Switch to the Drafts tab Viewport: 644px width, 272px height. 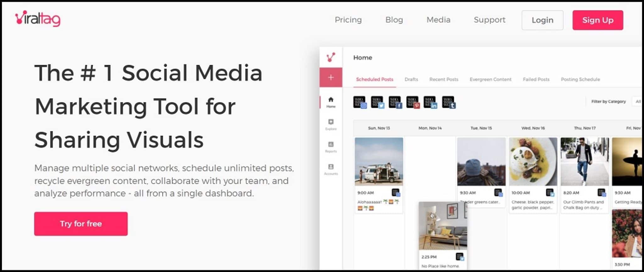(411, 79)
